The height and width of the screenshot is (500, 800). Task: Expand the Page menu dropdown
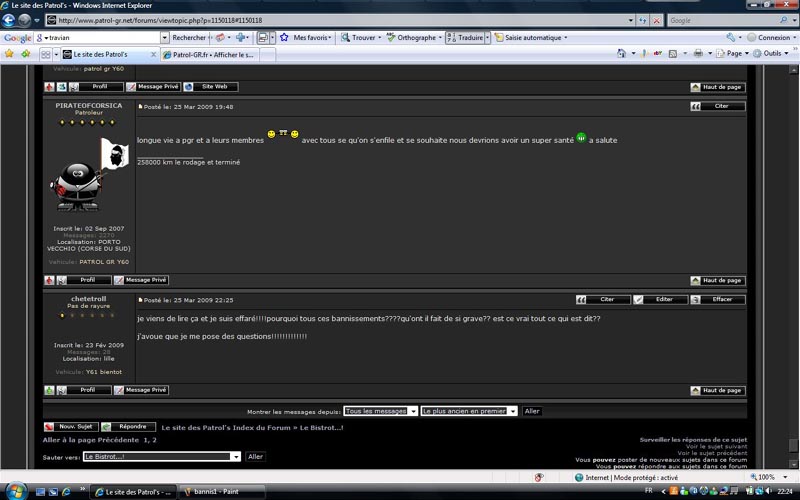click(x=733, y=53)
